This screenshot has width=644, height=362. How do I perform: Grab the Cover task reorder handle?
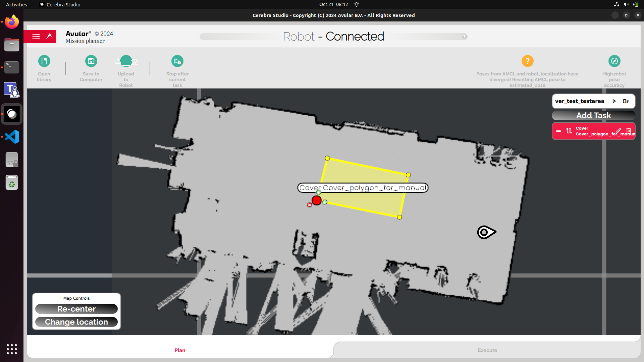(x=558, y=131)
